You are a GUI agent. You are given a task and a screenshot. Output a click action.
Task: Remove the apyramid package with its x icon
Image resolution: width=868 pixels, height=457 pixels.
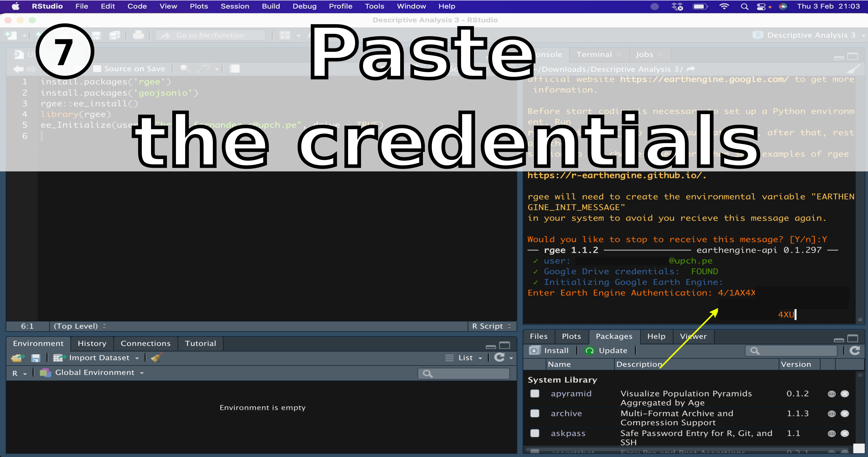[x=845, y=394]
